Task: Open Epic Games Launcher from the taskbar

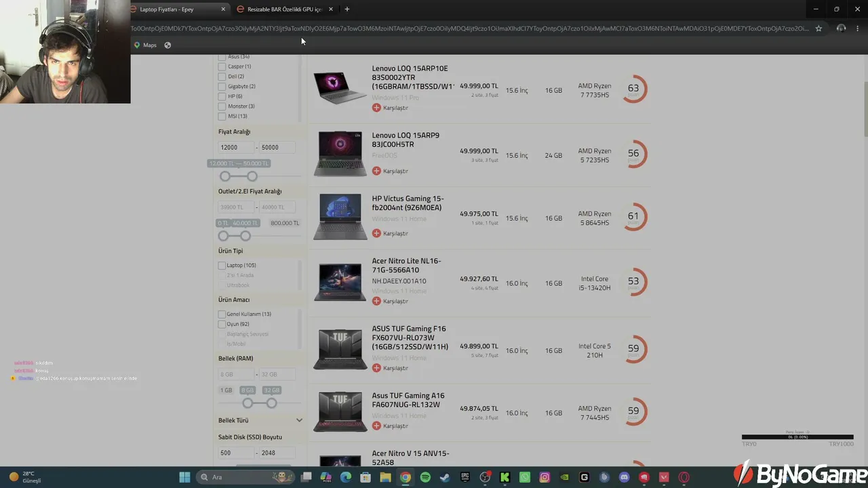Action: [465, 477]
